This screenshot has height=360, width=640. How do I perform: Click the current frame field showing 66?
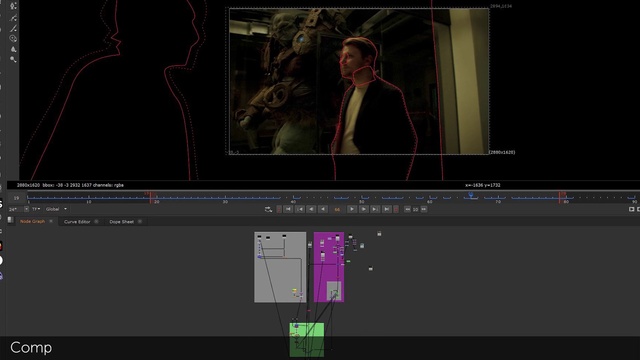point(337,210)
